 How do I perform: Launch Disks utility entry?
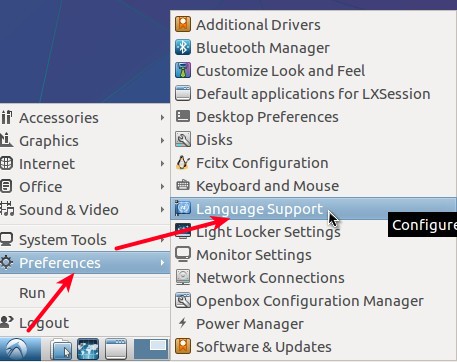[x=313, y=140]
